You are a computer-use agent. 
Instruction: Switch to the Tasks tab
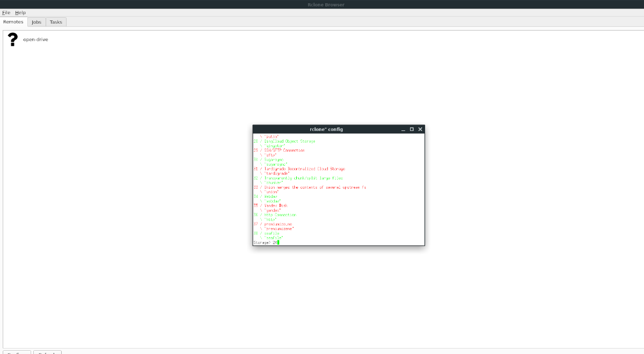click(x=56, y=22)
